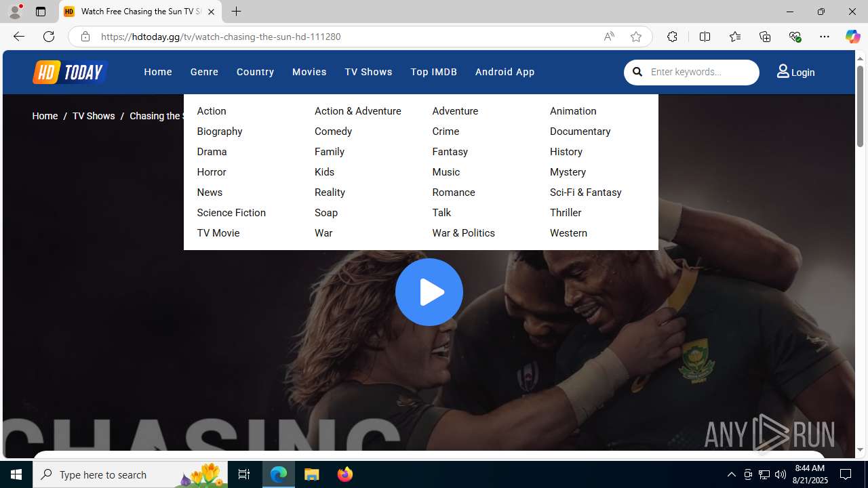The width and height of the screenshot is (868, 488).
Task: Show hidden tray icons
Action: click(x=731, y=474)
